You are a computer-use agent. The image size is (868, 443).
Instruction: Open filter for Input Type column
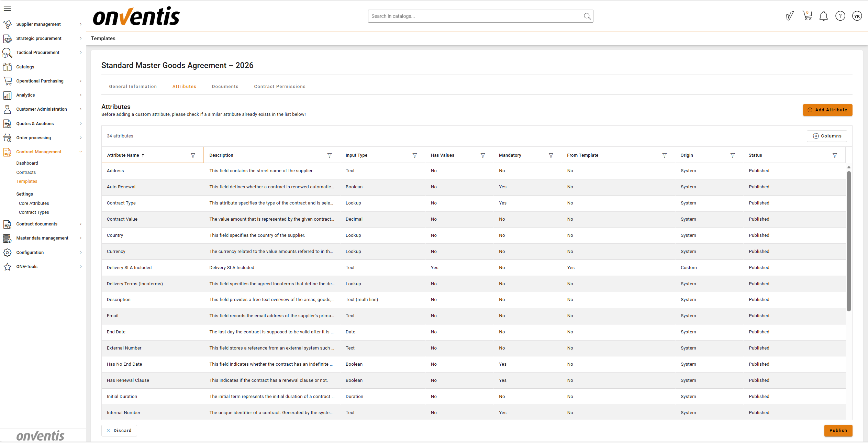(x=415, y=155)
